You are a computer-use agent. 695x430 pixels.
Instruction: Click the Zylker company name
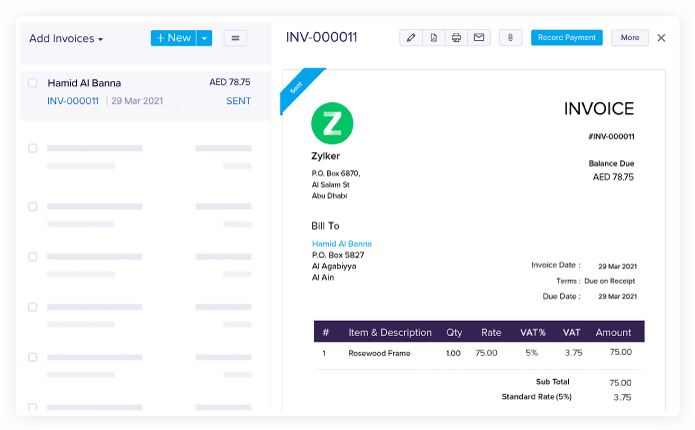325,156
